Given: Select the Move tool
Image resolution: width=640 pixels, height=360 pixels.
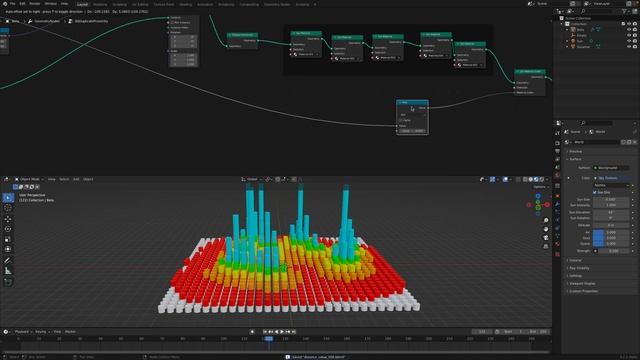Looking at the screenshot, I should pyautogui.click(x=8, y=219).
